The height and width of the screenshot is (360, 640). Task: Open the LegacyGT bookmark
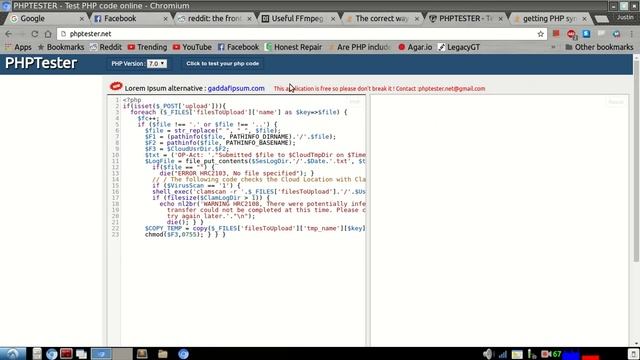459,47
